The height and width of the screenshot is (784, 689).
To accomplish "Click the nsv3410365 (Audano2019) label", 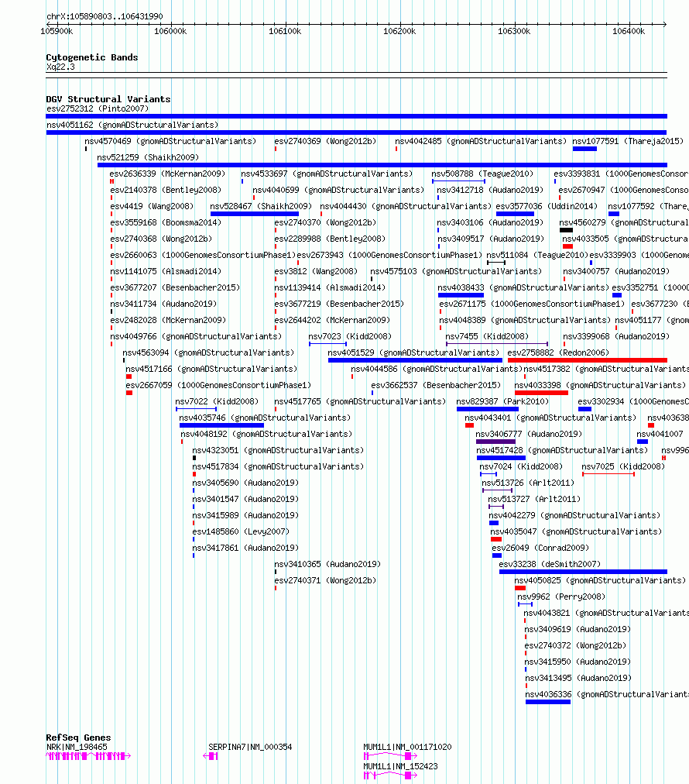I will coord(327,564).
